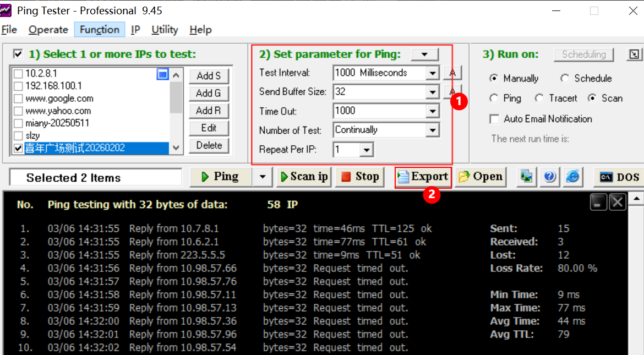Open help via blue question mark icon

pyautogui.click(x=550, y=177)
